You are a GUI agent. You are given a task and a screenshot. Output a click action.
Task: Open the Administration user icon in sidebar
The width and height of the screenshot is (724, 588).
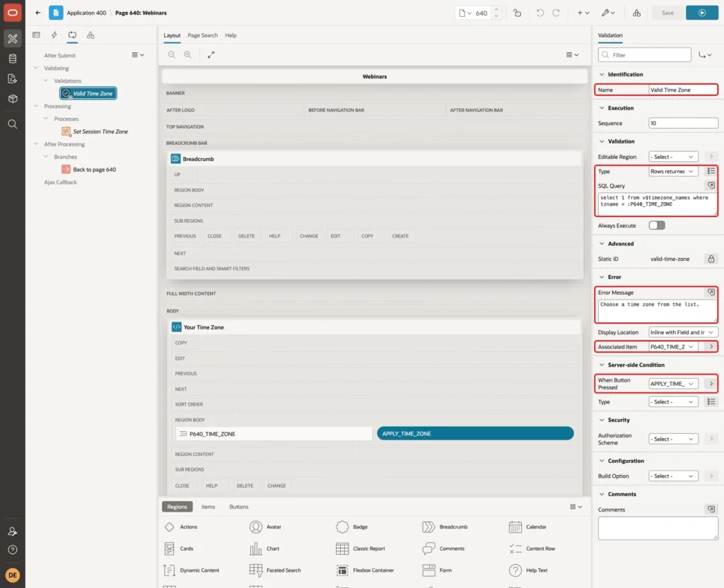click(x=13, y=531)
